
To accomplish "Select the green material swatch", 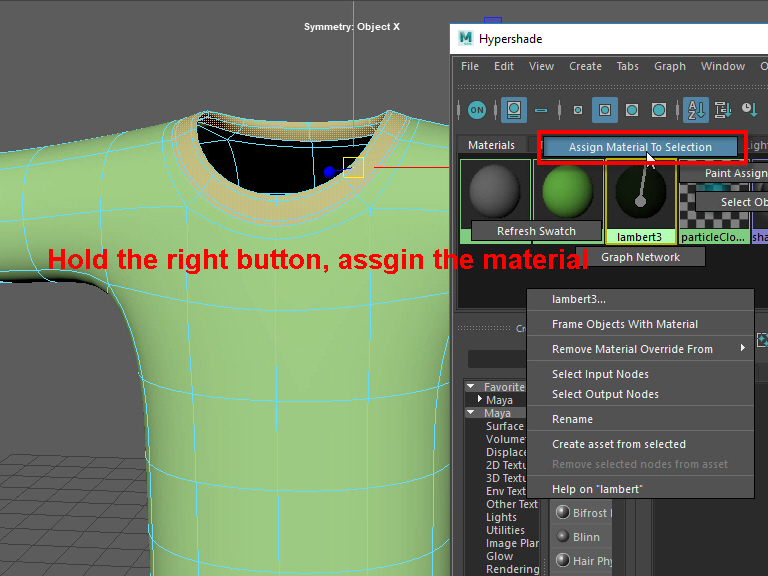I will tap(567, 190).
